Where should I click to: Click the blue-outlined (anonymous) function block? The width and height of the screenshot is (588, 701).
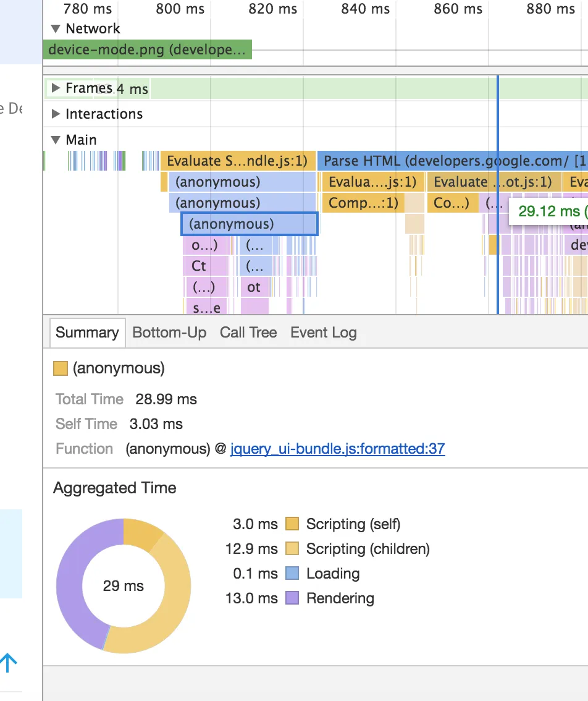pos(249,224)
